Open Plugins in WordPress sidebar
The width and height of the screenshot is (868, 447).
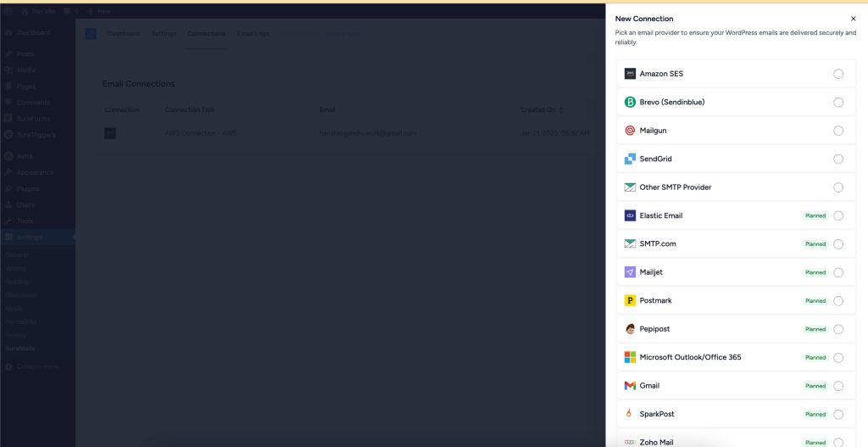pyautogui.click(x=28, y=188)
